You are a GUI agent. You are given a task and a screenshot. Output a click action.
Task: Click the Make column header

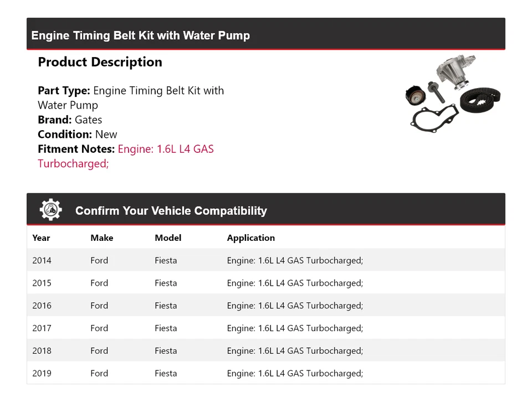tap(101, 238)
